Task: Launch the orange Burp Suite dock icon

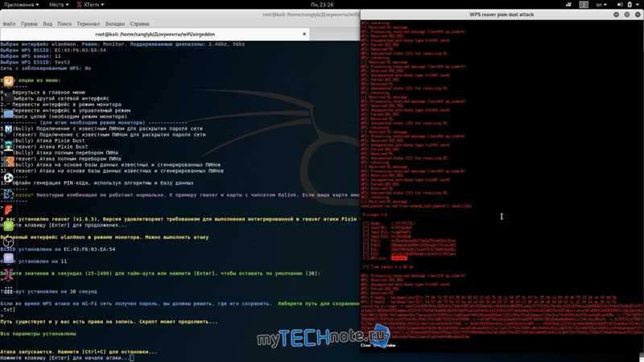Action: tap(8, 162)
